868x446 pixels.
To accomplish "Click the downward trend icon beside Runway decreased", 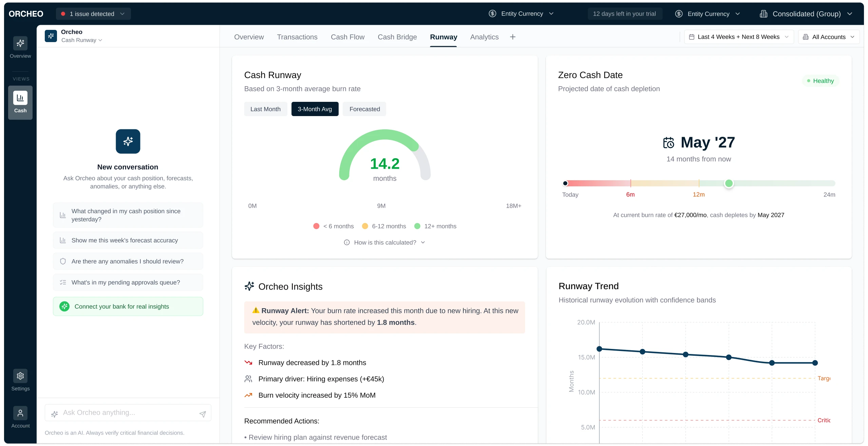I will coord(248,363).
